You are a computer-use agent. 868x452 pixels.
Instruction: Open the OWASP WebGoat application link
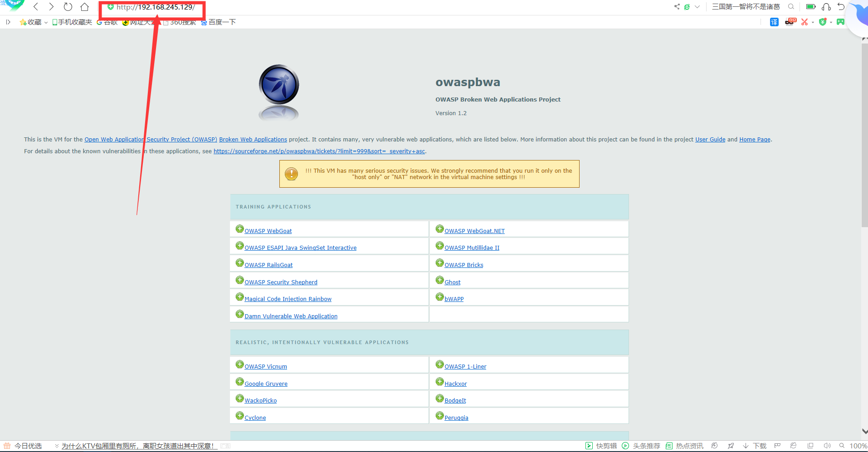click(x=268, y=231)
